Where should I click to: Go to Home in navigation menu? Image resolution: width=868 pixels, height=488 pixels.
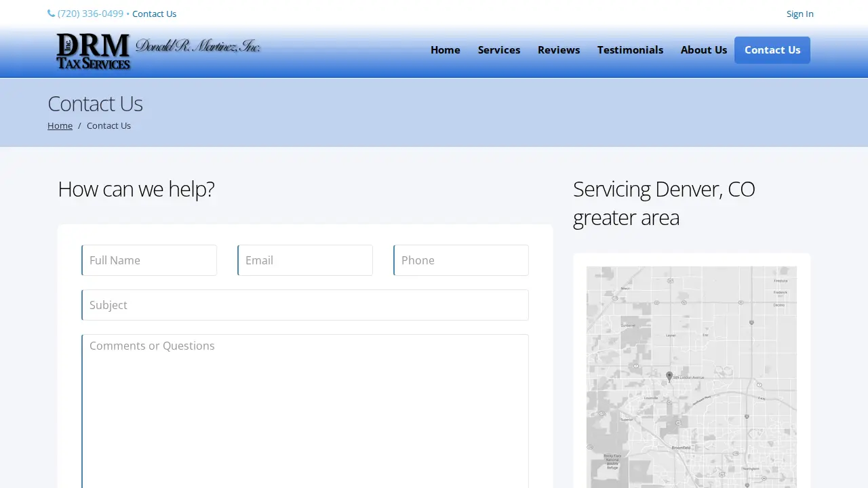point(446,50)
